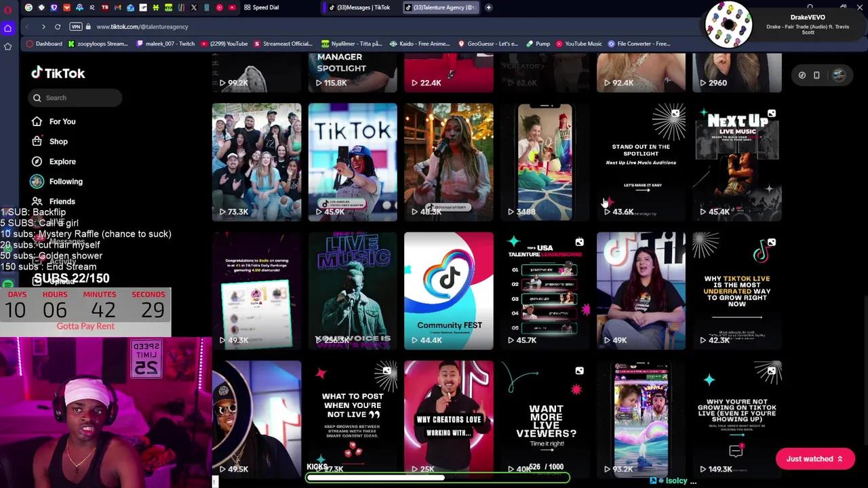Select the Talenture Agency tab
Image resolution: width=868 pixels, height=488 pixels.
coord(440,7)
